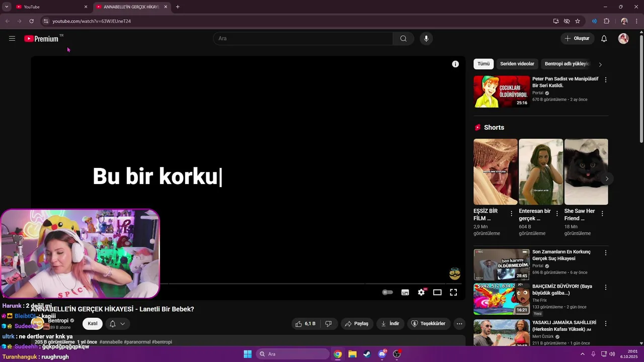Show next Shorts with arrow
Viewport: 644px width, 362px height.
607,179
